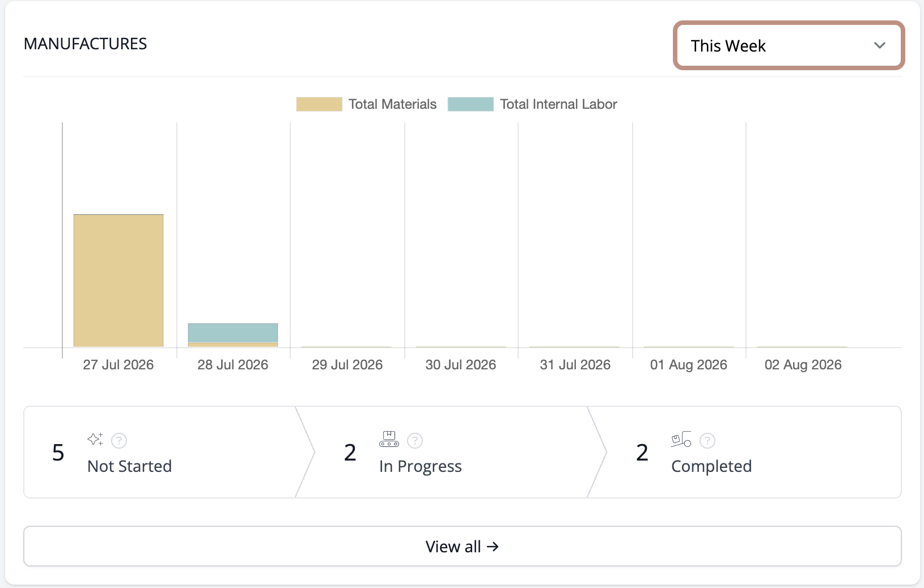Screen dimensions: 924x588
Task: Click the Not Started count of 5
Action: click(x=58, y=453)
